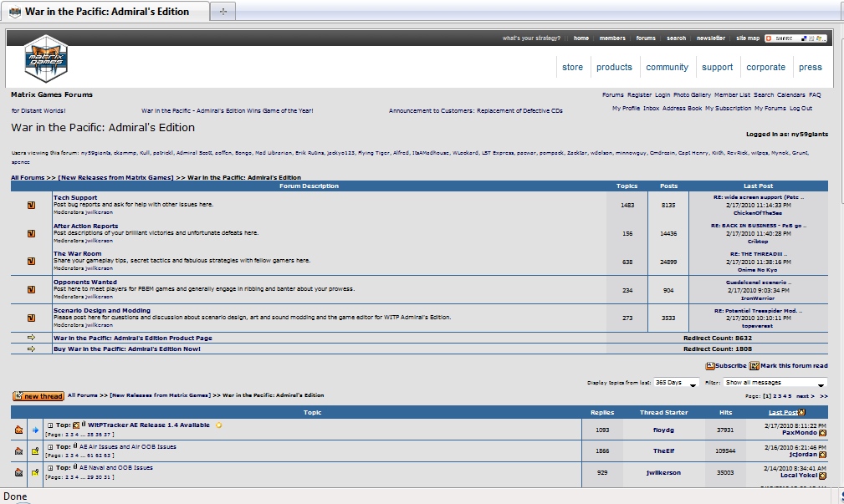Expand the WitPTracker AE Release thread preview

pos(50,425)
